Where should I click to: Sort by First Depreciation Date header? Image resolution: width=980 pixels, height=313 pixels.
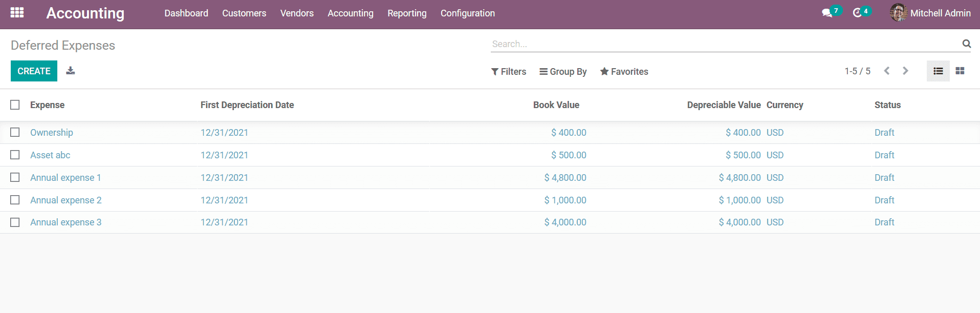(247, 105)
